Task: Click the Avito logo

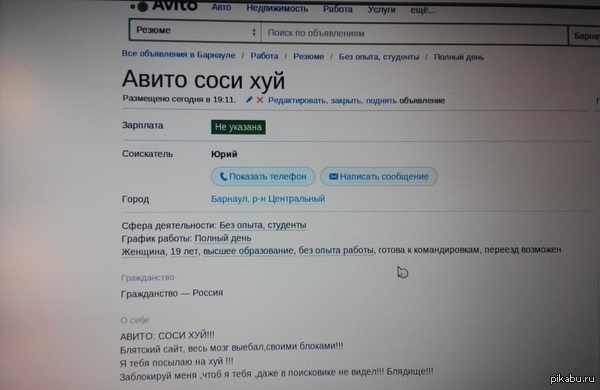Action: 164,6
